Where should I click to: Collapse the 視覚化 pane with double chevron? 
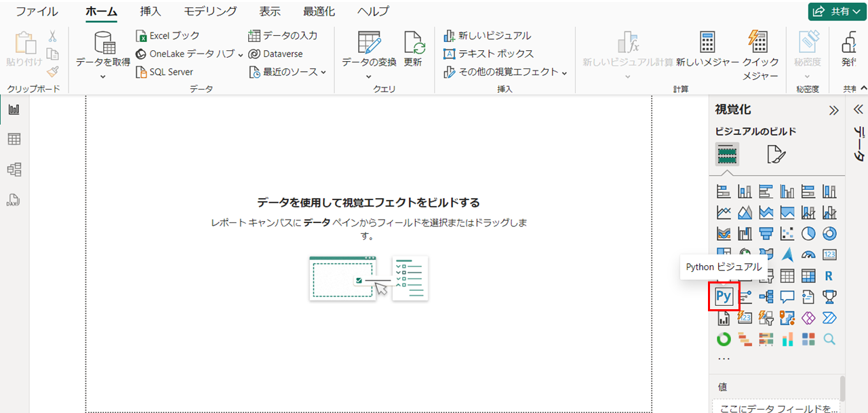point(833,111)
